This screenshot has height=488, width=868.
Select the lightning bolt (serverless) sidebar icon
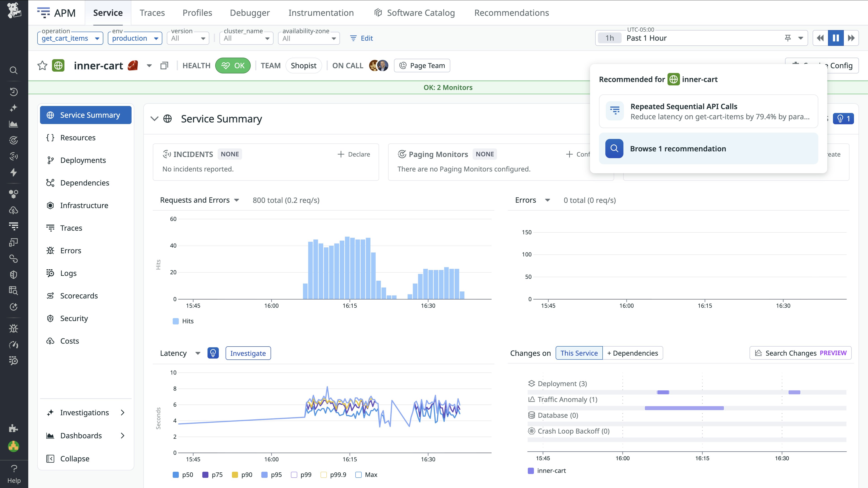(x=14, y=172)
